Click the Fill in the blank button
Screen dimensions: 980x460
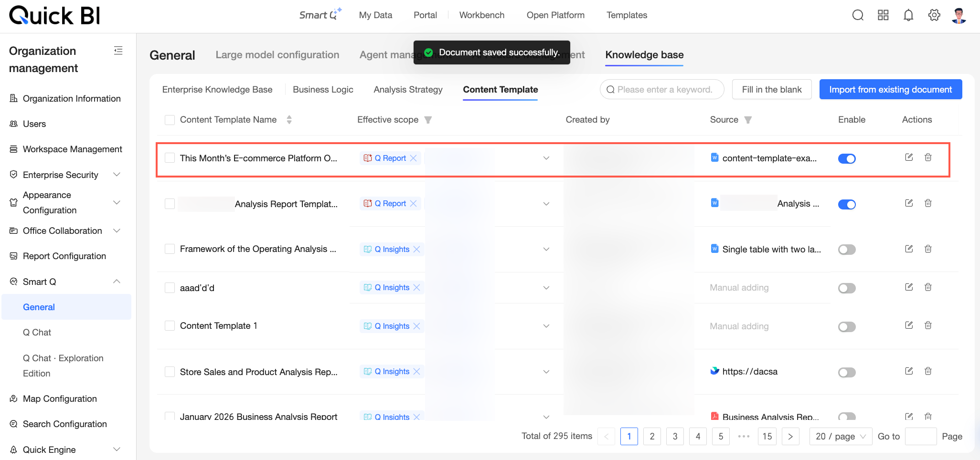772,89
